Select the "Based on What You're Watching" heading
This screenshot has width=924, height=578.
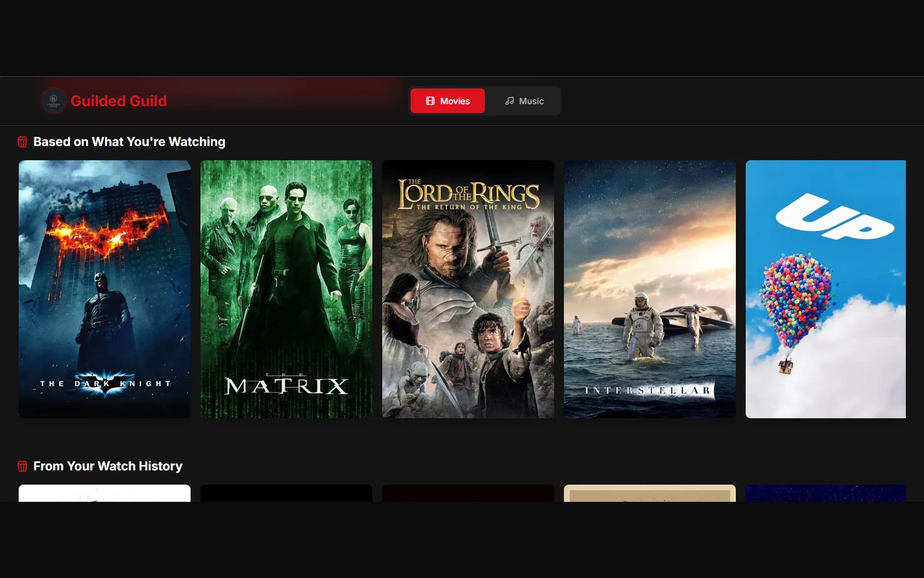tap(129, 142)
